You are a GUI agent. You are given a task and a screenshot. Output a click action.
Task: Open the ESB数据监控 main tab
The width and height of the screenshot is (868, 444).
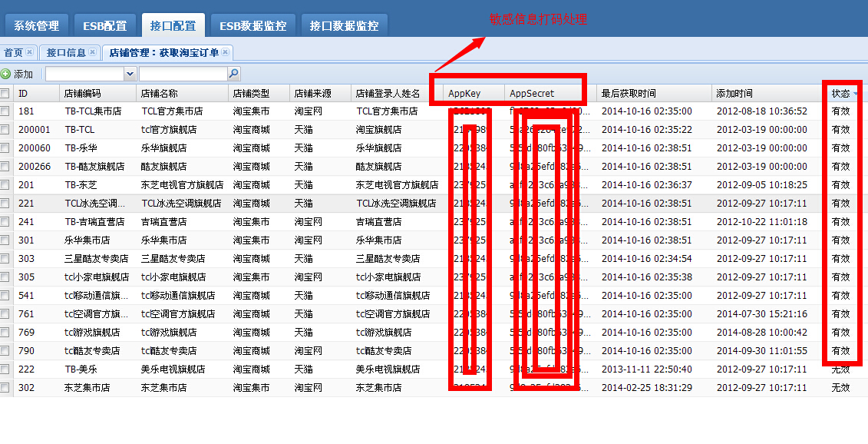click(253, 25)
